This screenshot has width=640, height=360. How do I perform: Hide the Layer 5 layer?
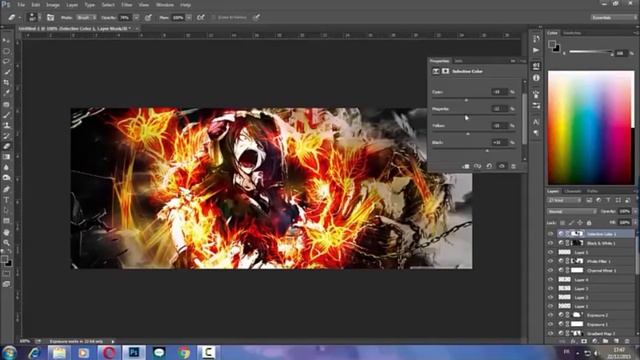pyautogui.click(x=550, y=252)
